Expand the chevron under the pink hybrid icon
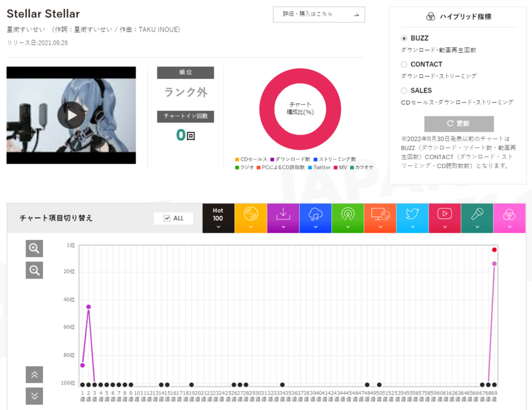Viewport: 532px width, 410px height. [x=509, y=227]
